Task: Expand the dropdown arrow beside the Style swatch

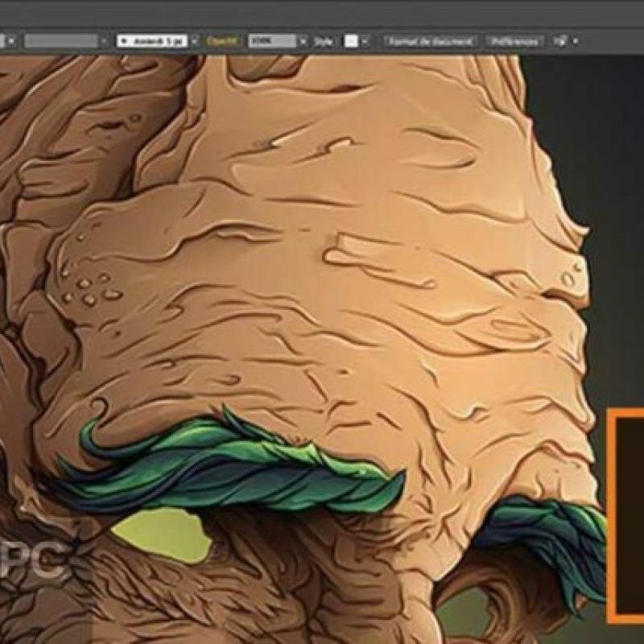Action: (x=365, y=41)
